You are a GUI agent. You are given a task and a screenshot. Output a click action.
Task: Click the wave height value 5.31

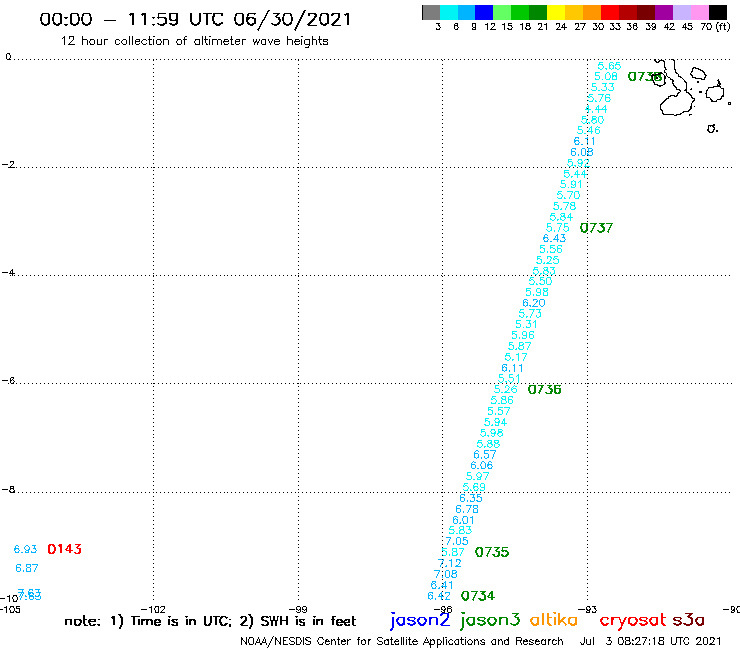pos(526,324)
